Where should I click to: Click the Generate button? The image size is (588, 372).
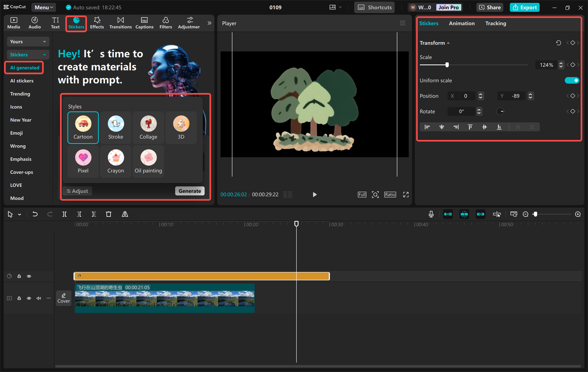[189, 191]
